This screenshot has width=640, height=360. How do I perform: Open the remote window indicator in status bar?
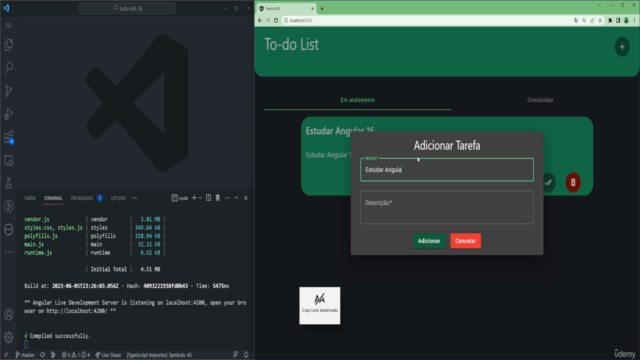[6, 355]
